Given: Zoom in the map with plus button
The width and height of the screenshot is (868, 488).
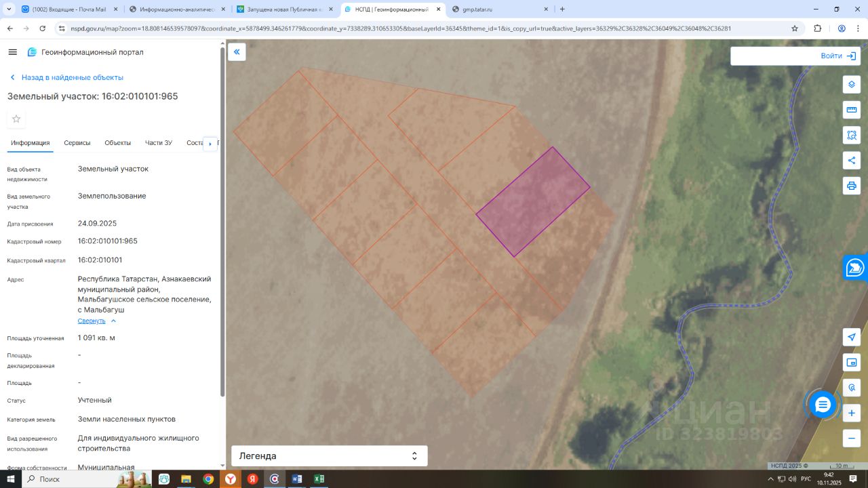Looking at the screenshot, I should (852, 413).
